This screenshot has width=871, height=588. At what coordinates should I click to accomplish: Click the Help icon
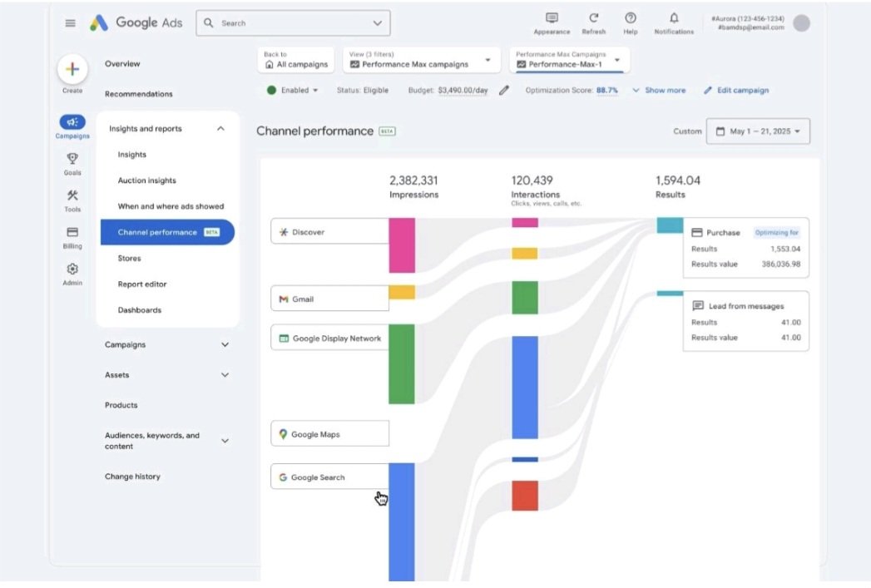630,18
